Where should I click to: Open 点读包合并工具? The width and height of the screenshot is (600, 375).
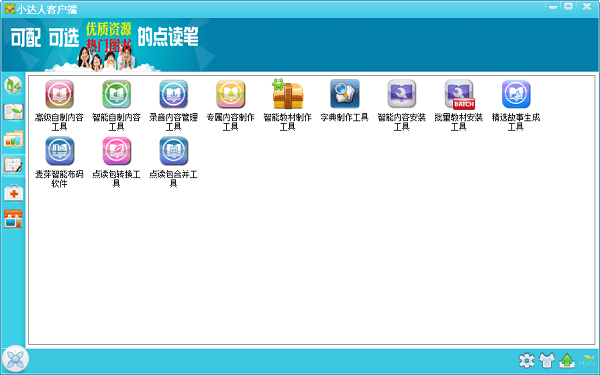[173, 151]
